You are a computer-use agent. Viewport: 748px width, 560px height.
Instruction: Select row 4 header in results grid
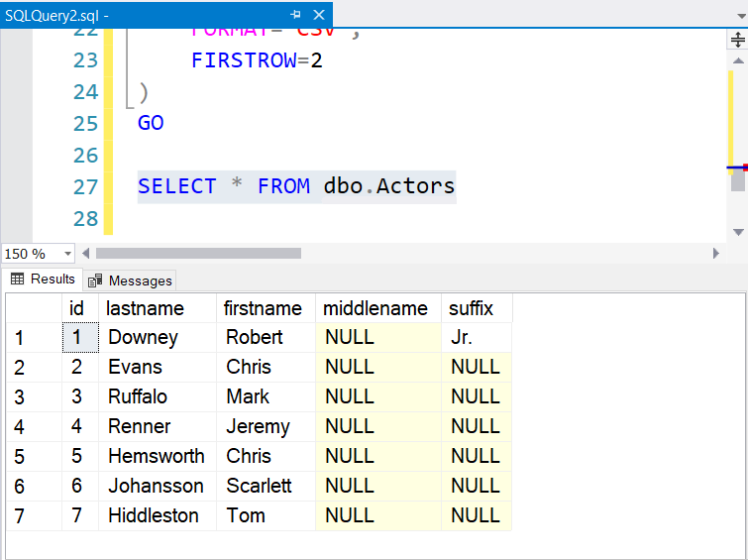[x=33, y=426]
